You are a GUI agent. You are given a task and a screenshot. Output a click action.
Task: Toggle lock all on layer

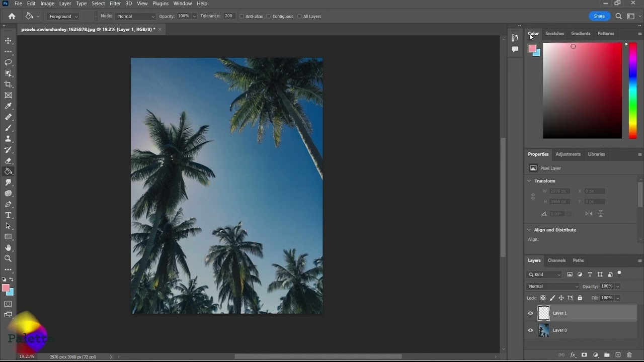(580, 298)
